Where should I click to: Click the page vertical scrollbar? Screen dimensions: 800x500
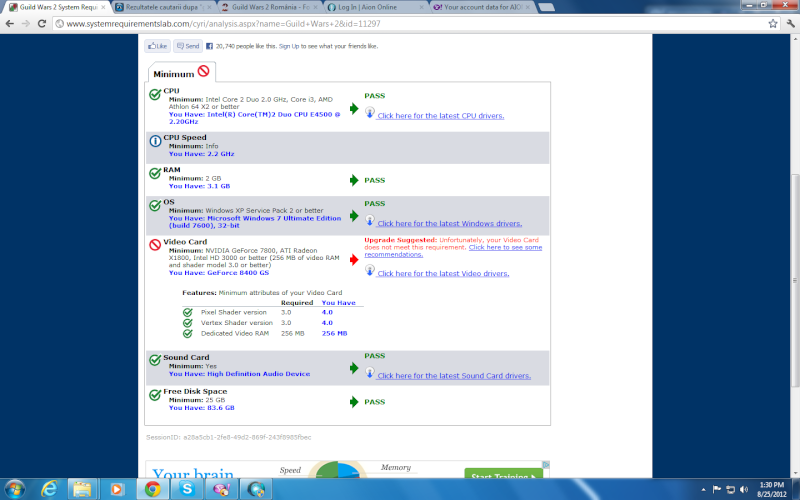coord(795,281)
